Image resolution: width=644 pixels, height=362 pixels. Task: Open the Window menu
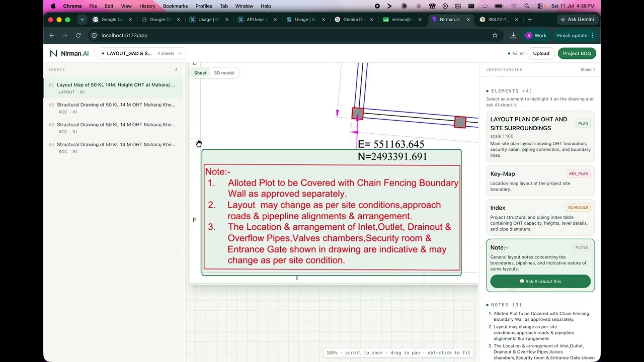pos(244,6)
